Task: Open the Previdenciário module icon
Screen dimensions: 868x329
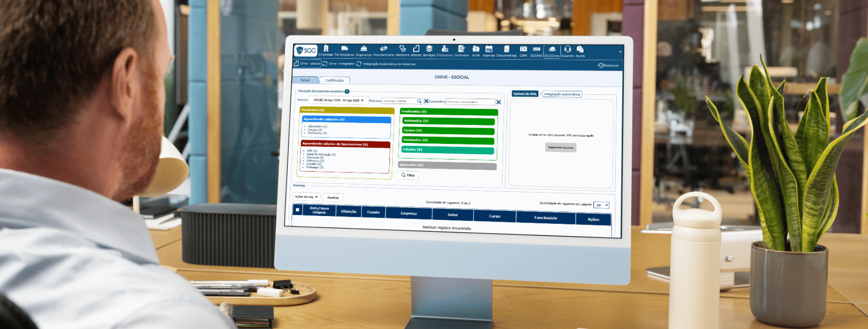Action: [384, 49]
